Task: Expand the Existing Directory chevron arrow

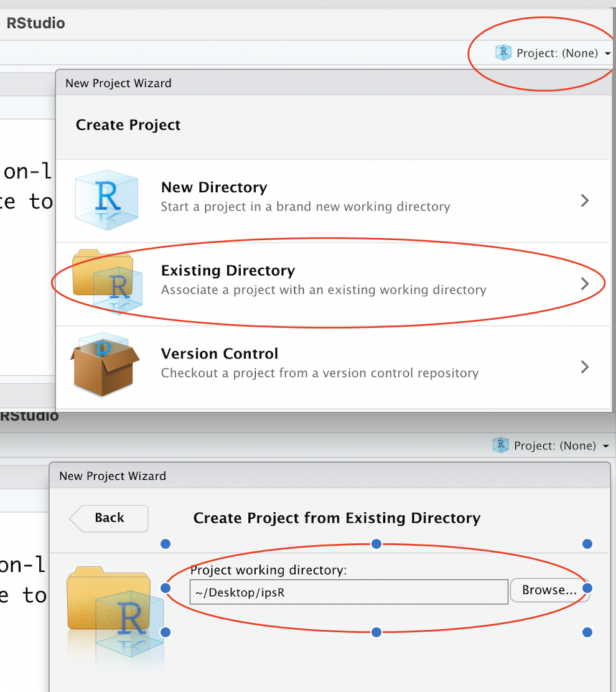Action: point(584,284)
